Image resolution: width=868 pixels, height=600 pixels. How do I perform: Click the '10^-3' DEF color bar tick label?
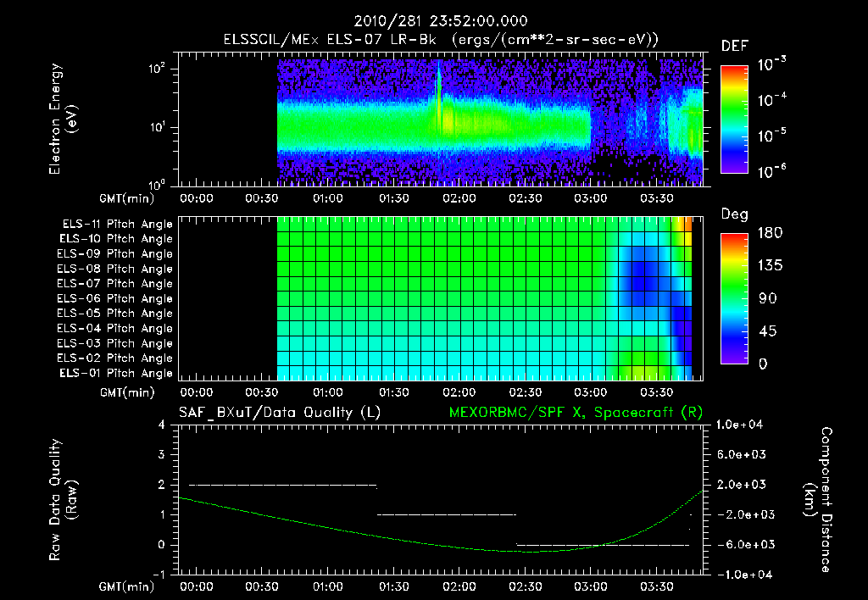click(771, 64)
